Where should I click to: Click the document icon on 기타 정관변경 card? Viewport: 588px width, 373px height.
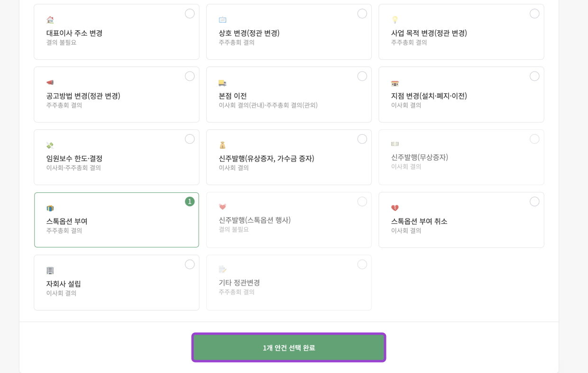coord(222,269)
